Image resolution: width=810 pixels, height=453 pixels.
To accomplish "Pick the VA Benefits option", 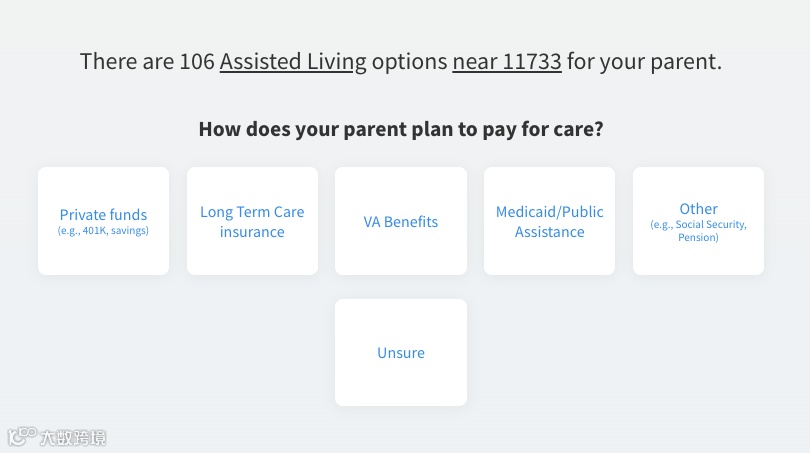I will pos(401,221).
